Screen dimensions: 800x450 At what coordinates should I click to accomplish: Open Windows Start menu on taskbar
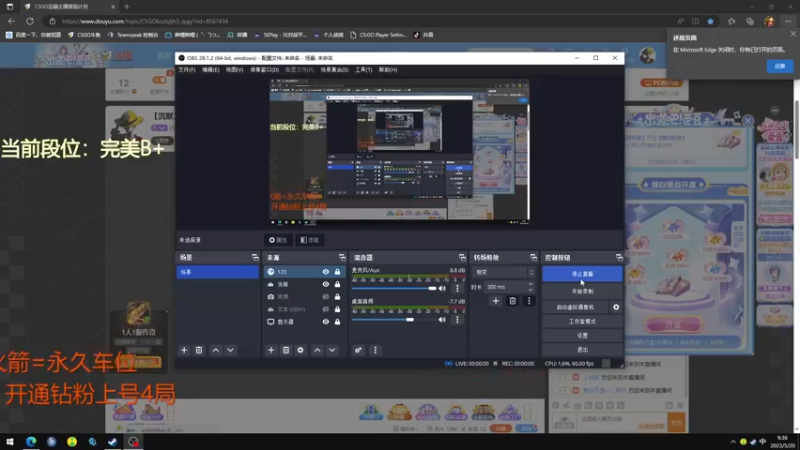(9, 442)
